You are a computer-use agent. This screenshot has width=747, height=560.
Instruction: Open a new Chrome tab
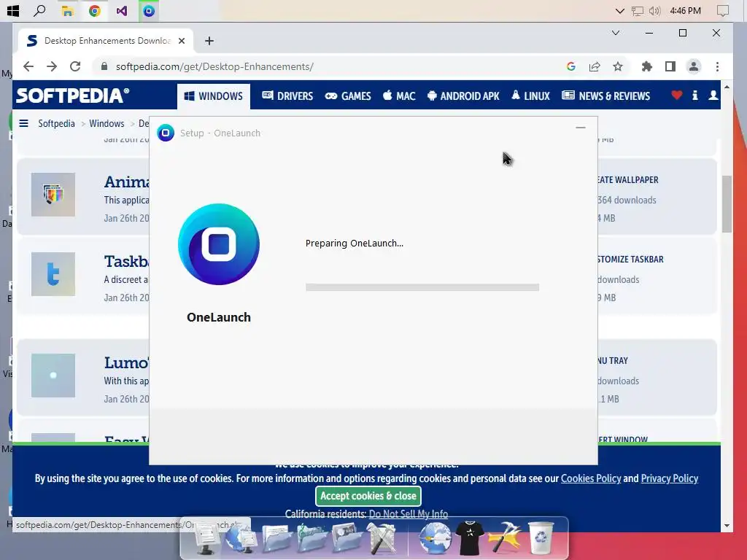(x=209, y=41)
